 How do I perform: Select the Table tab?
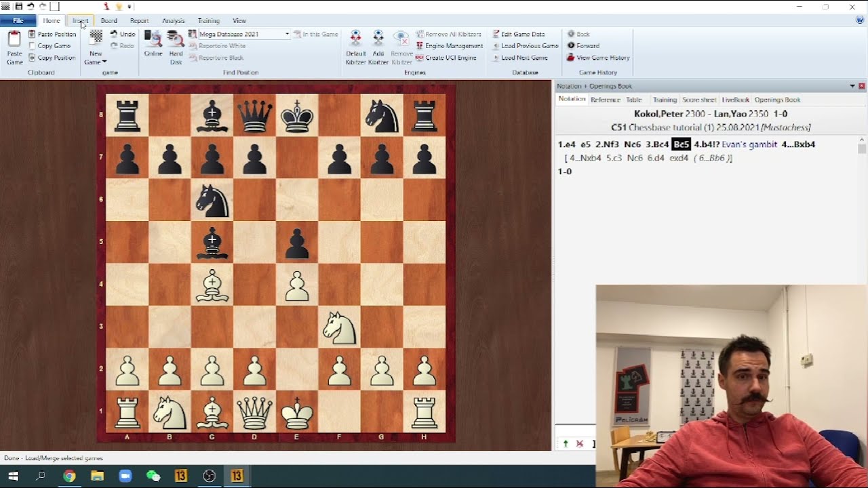(x=634, y=100)
